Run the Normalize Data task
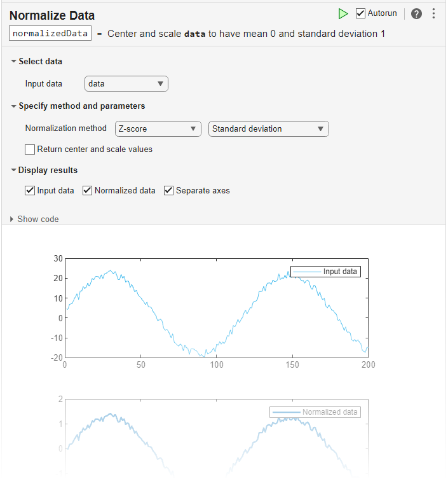 [x=343, y=13]
